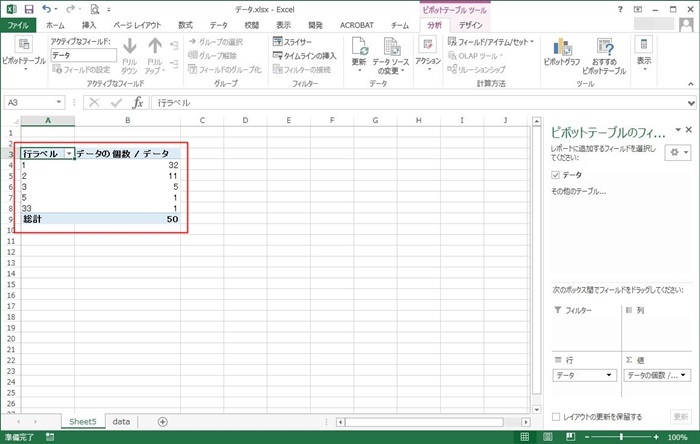Open the Name Box dropdown arrow
Image resolution: width=700 pixels, height=444 pixels.
(x=58, y=103)
